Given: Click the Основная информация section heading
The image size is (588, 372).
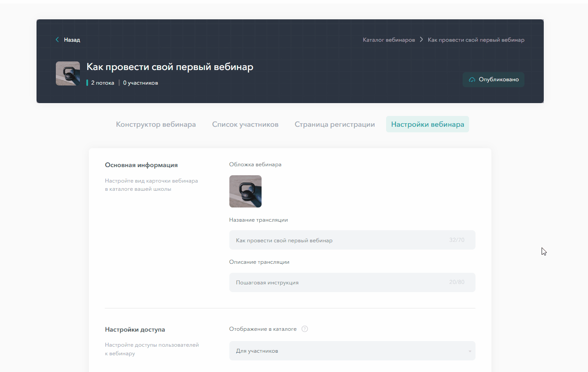Looking at the screenshot, I should [141, 165].
